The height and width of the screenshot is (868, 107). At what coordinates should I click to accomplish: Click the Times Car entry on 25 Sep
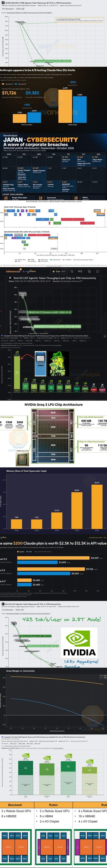pyautogui.click(x=66, y=160)
